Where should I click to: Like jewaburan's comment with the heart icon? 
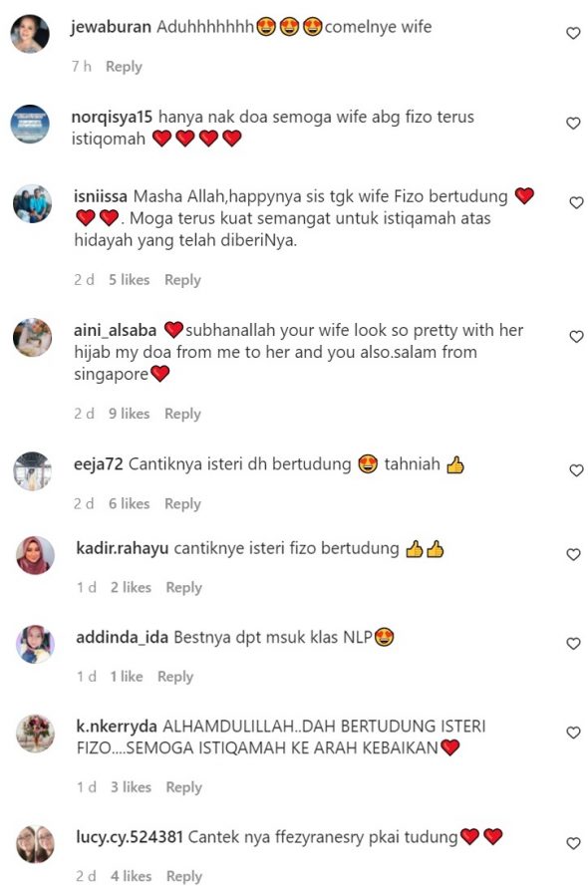tap(573, 33)
